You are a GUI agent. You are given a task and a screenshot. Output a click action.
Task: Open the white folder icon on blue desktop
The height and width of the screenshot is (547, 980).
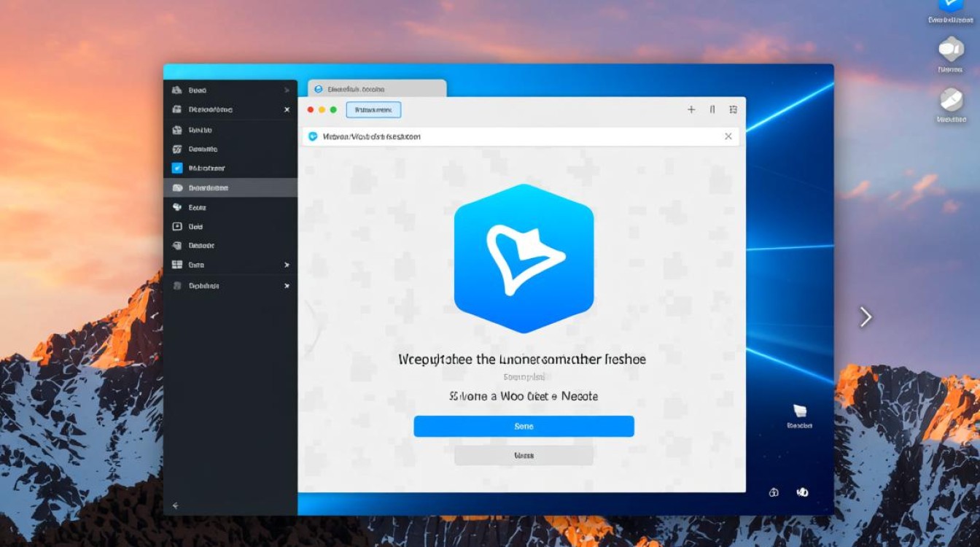pos(799,411)
